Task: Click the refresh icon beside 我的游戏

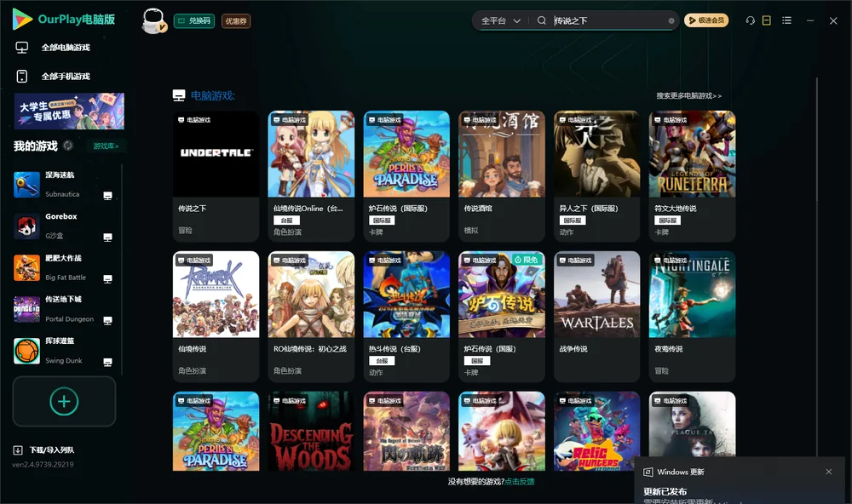Action: pyautogui.click(x=68, y=146)
